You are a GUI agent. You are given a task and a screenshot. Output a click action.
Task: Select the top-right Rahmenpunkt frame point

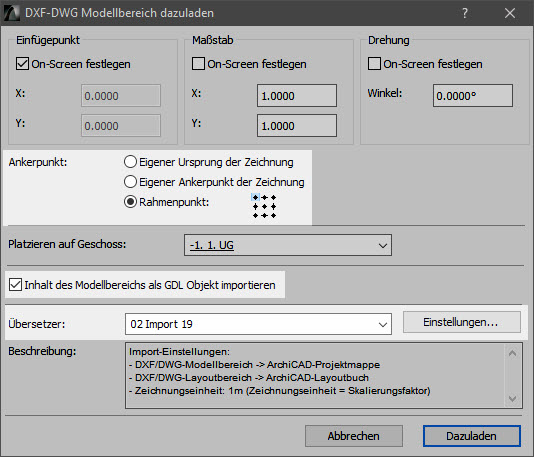[273, 198]
